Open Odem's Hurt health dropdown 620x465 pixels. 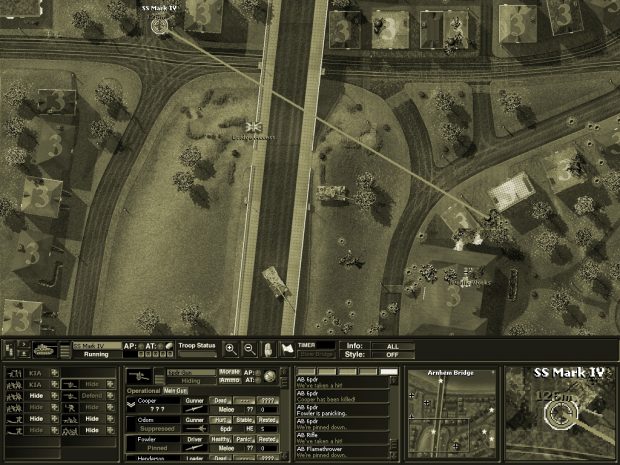click(220, 420)
